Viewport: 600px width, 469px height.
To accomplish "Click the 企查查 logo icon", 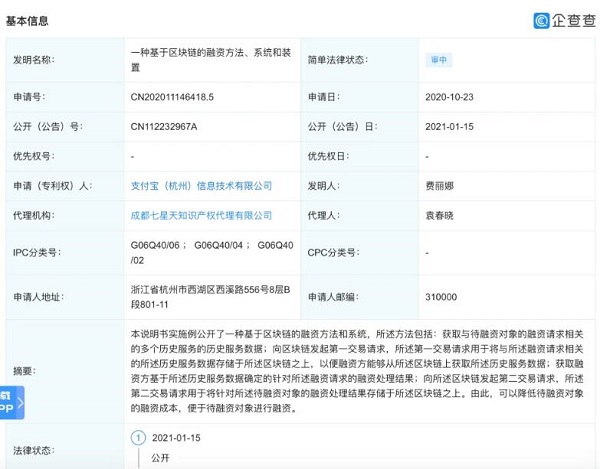I will pos(541,20).
